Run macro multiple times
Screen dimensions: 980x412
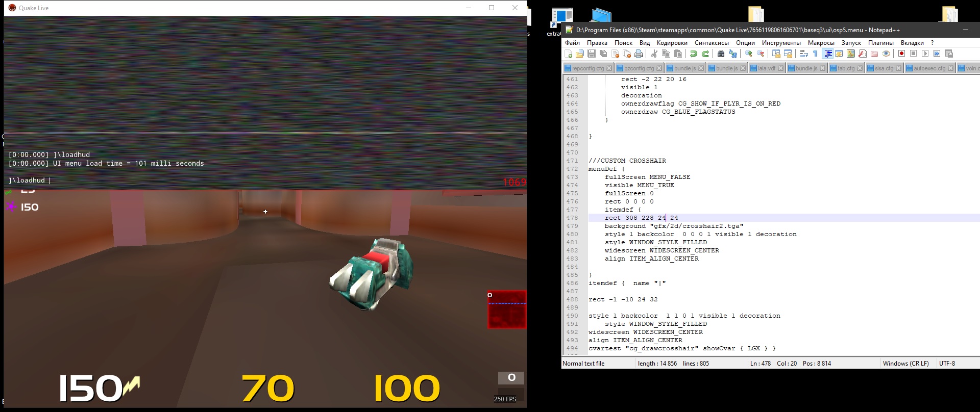click(x=937, y=54)
